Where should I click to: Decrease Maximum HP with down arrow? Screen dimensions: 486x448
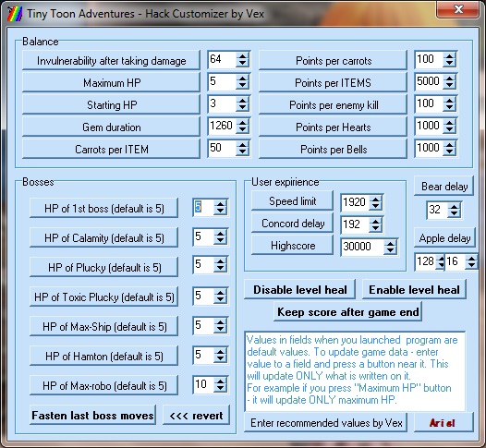point(242,86)
